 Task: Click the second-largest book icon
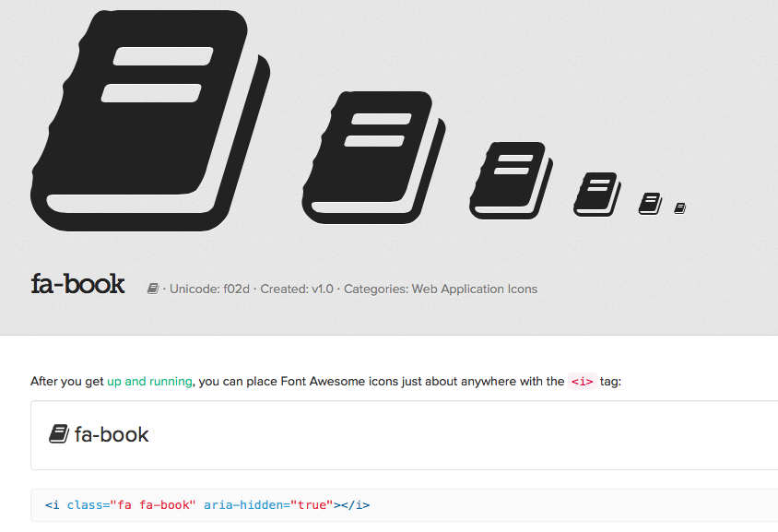pos(373,158)
